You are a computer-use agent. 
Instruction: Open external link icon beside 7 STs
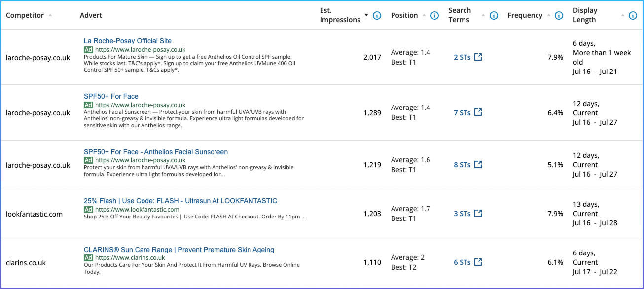coord(478,113)
